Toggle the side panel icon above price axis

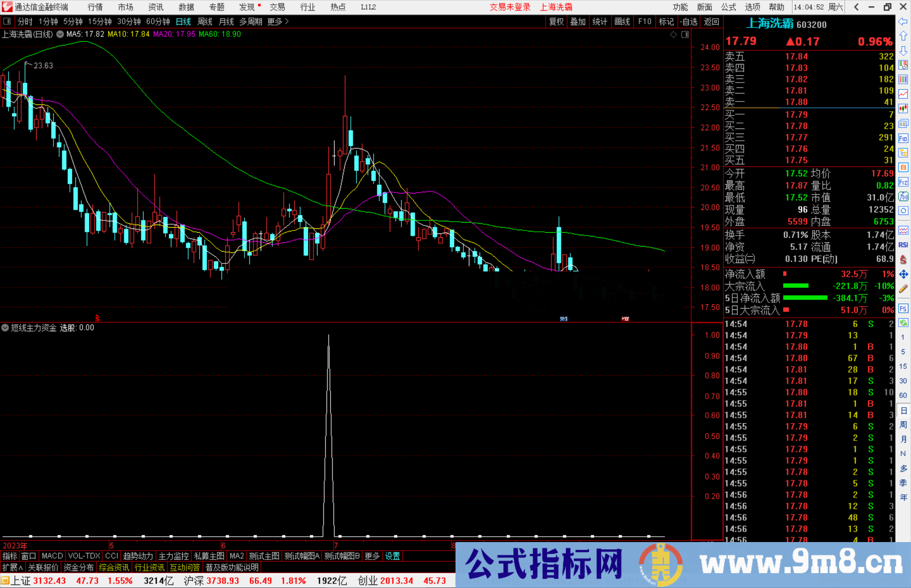(685, 34)
